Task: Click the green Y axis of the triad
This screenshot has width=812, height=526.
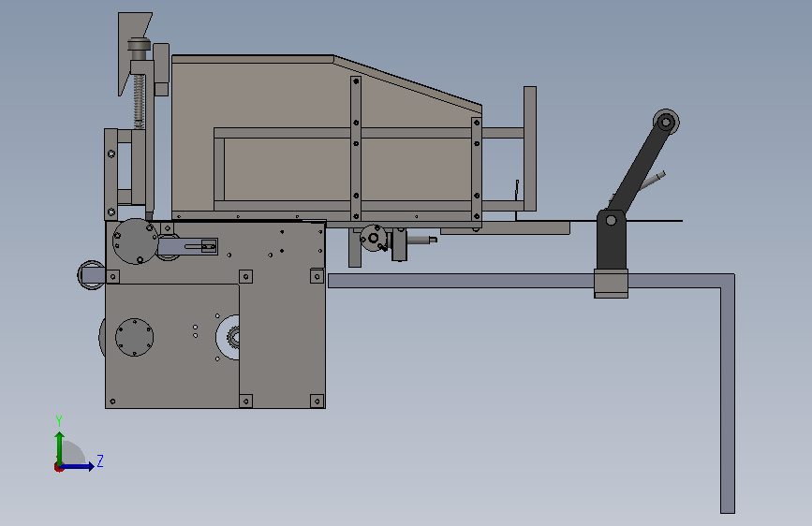Action: (x=60, y=448)
